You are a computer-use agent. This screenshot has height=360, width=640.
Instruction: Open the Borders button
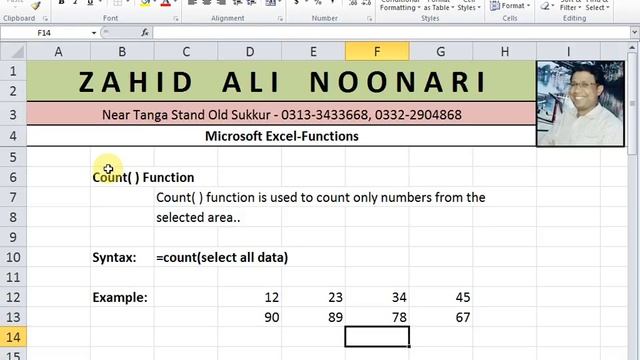pos(118,3)
